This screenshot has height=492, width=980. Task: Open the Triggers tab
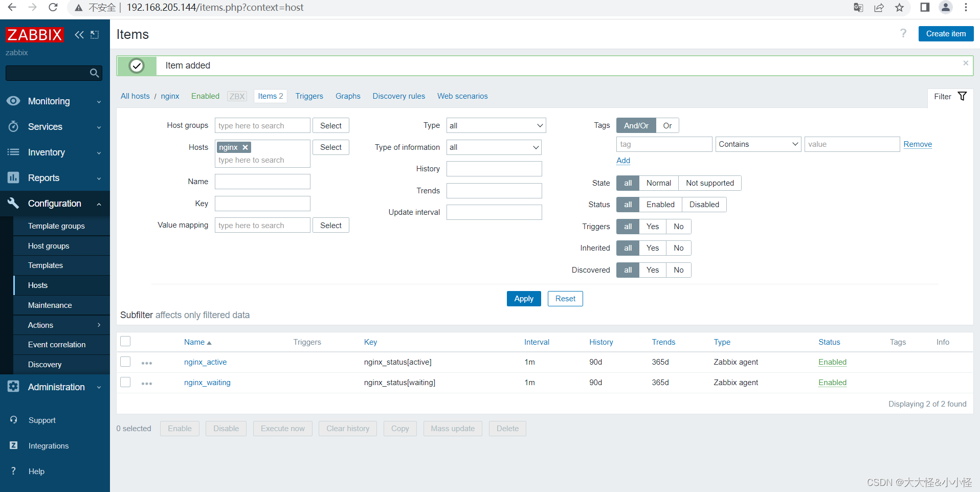(309, 96)
